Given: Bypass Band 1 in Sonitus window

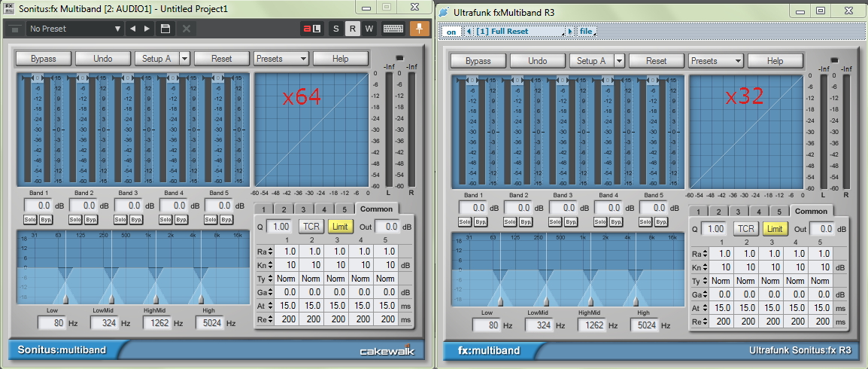Looking at the screenshot, I should [45, 220].
